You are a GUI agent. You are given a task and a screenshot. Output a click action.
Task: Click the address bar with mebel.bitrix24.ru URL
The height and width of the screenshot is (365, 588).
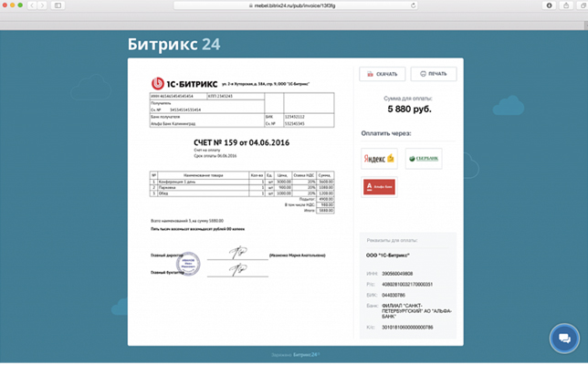tap(295, 5)
